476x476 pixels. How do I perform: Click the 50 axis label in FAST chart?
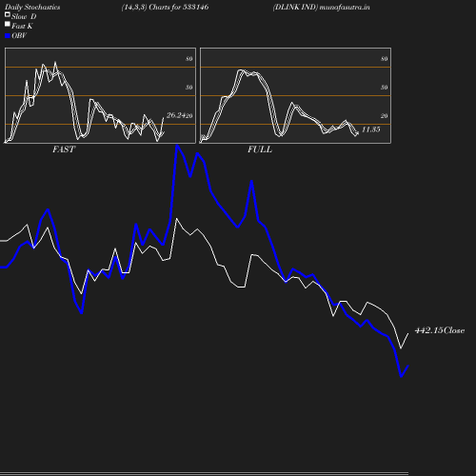(x=189, y=88)
